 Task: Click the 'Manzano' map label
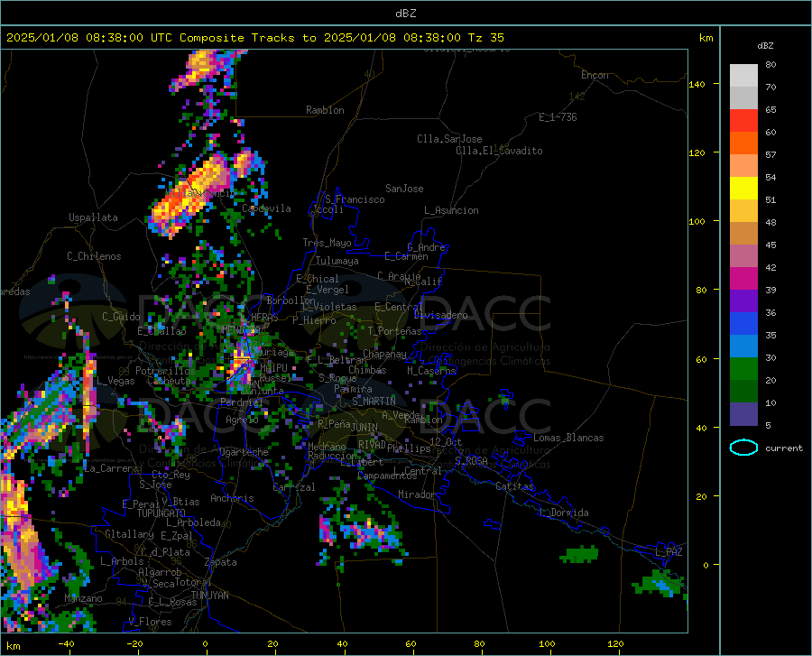[83, 598]
